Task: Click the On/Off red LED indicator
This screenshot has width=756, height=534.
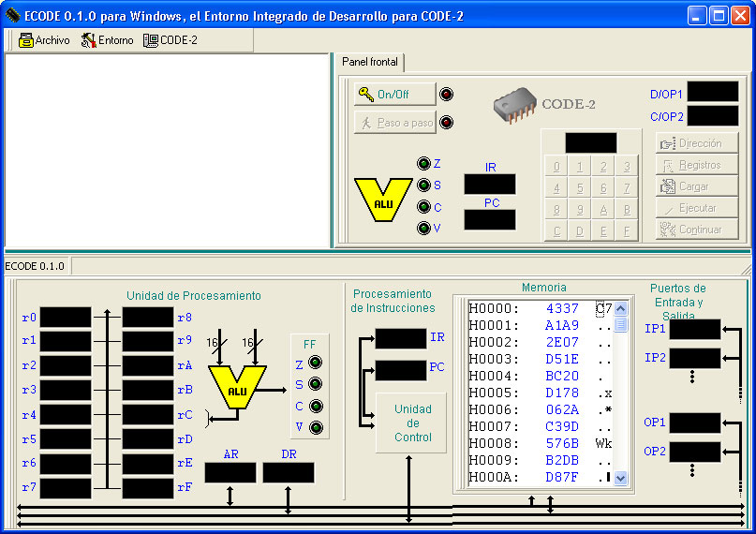Action: [447, 94]
